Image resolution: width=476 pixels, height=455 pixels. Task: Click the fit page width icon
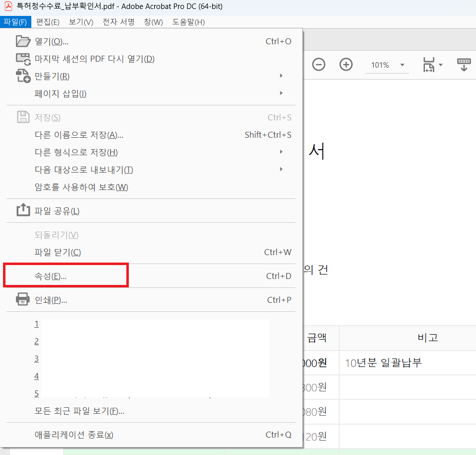pyautogui.click(x=429, y=65)
